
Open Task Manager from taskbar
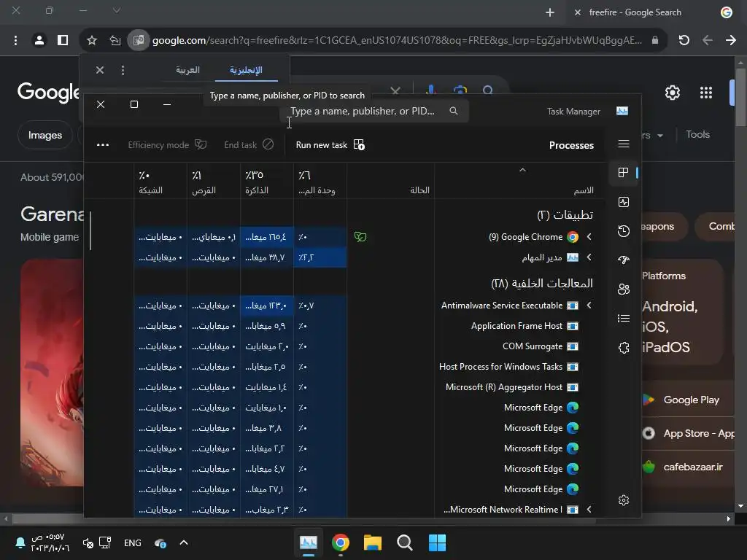309,542
